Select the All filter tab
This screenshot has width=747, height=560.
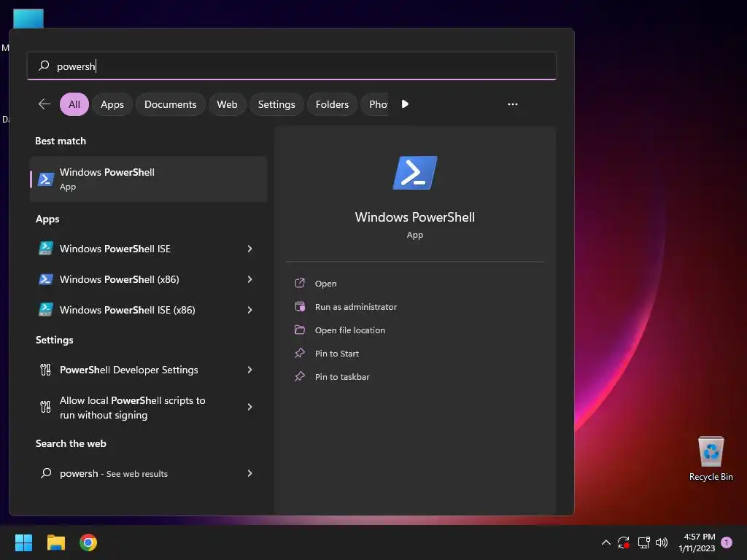(74, 104)
